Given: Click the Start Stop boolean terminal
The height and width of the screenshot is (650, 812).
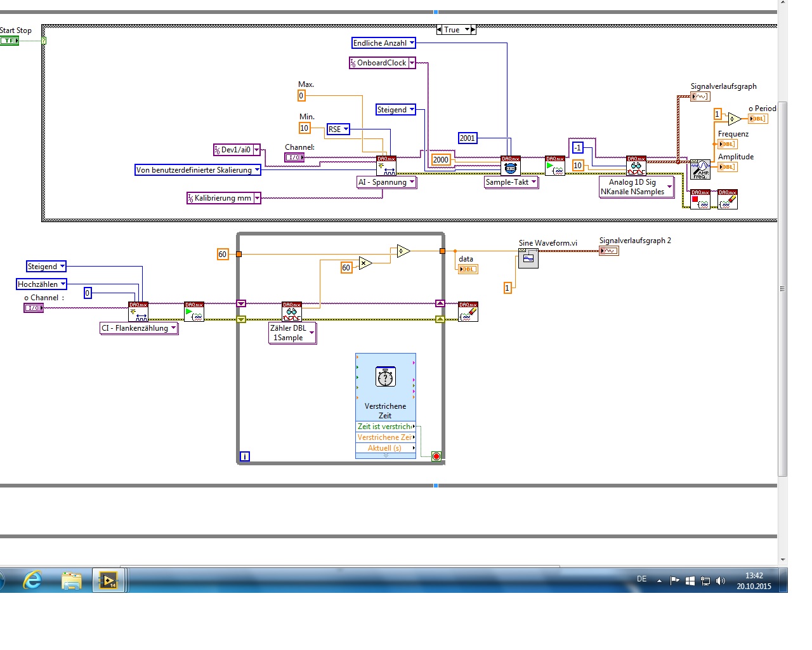Looking at the screenshot, I should coord(10,41).
